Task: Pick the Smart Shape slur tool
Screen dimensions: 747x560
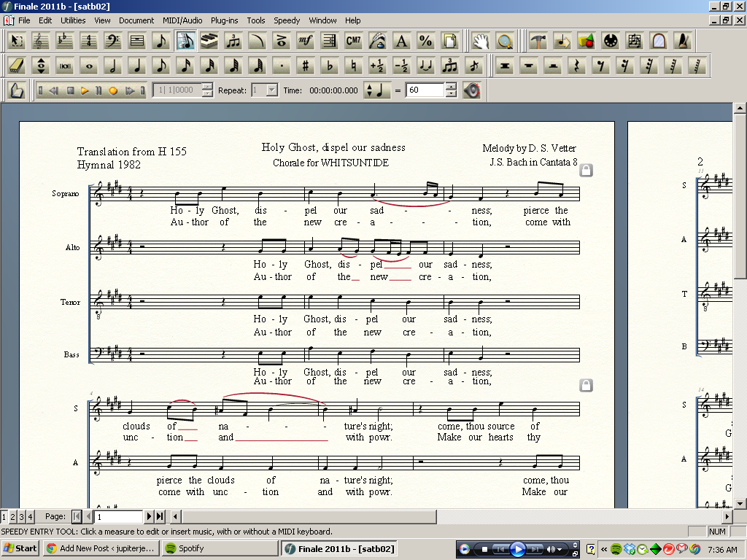Action: coord(258,41)
